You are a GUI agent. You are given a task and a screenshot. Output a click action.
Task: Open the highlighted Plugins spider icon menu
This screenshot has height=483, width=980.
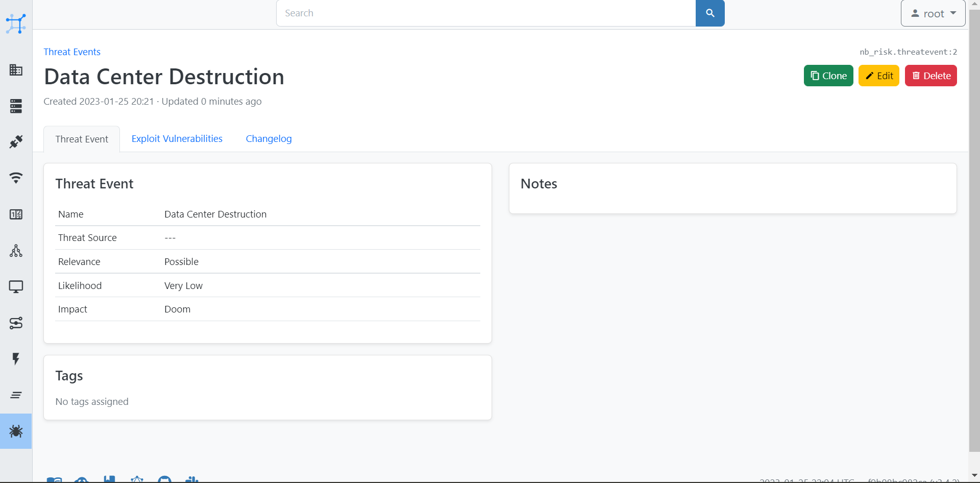[16, 431]
